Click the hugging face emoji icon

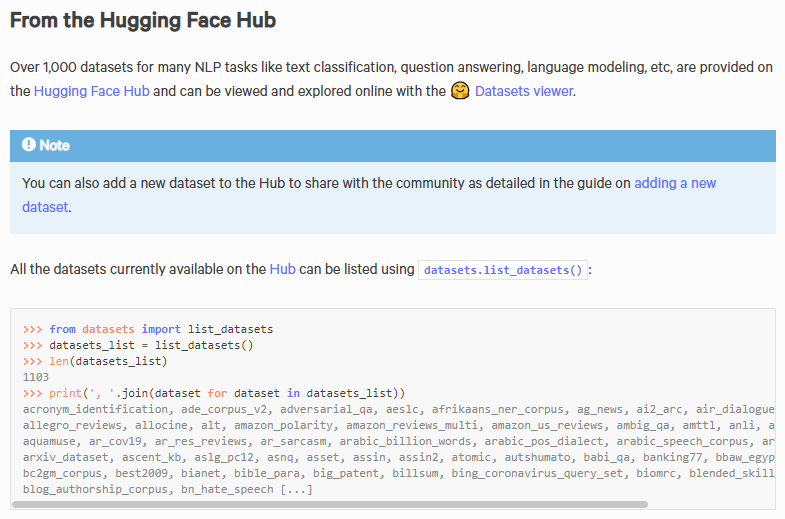tap(460, 91)
